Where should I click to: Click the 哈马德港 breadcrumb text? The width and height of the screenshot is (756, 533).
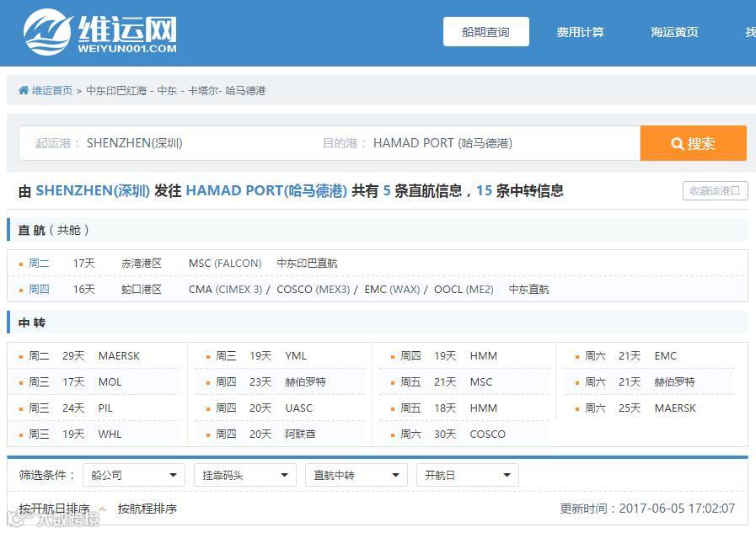(x=245, y=91)
